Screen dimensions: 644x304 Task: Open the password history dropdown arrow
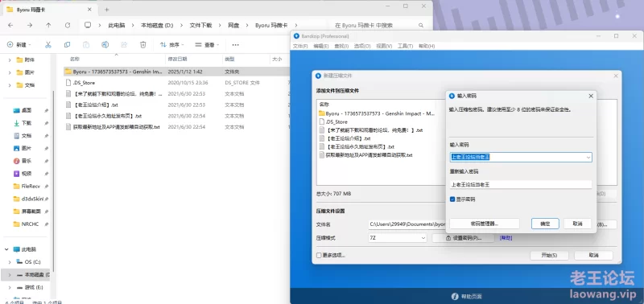588,157
